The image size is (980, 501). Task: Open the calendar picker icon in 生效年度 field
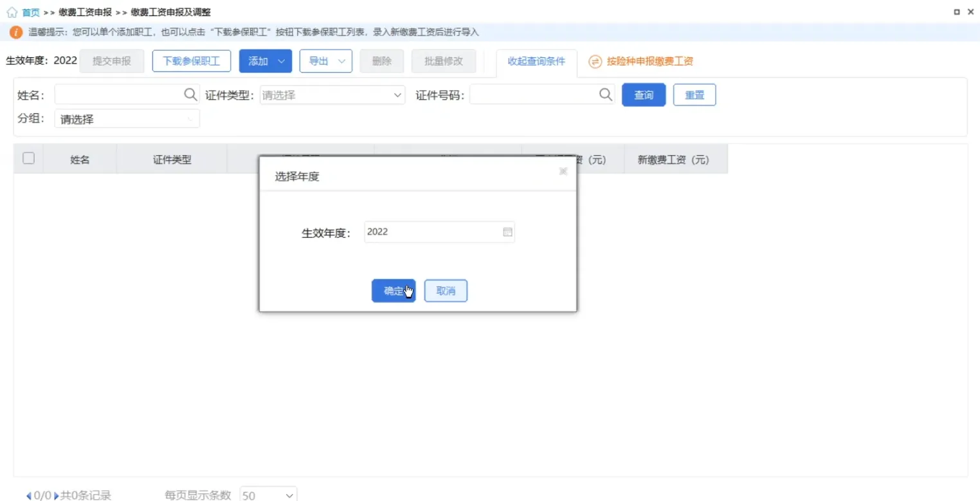pos(507,232)
